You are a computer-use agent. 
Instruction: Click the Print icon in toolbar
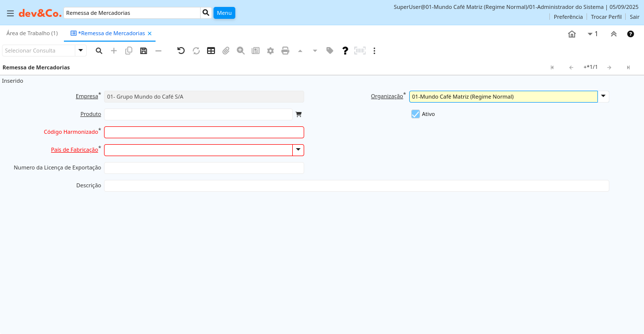(x=285, y=51)
